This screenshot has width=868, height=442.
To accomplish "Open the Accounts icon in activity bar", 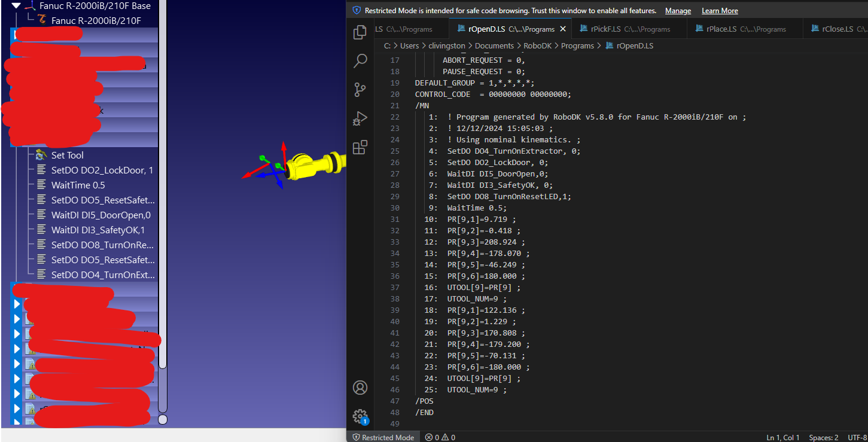I will [x=360, y=388].
